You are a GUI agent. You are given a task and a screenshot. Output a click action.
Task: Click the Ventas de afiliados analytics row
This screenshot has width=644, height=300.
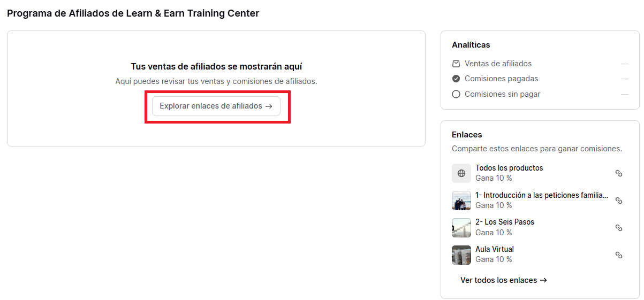[x=498, y=64]
